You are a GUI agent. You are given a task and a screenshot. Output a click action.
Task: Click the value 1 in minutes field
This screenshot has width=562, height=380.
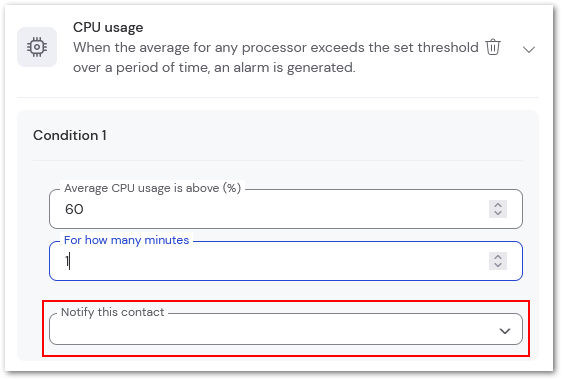click(x=67, y=261)
